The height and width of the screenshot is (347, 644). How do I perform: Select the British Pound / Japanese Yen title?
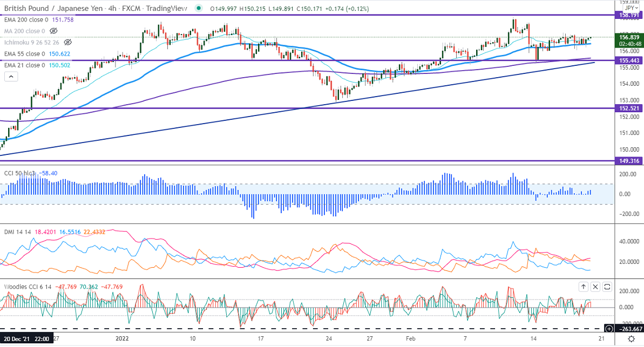click(x=53, y=8)
